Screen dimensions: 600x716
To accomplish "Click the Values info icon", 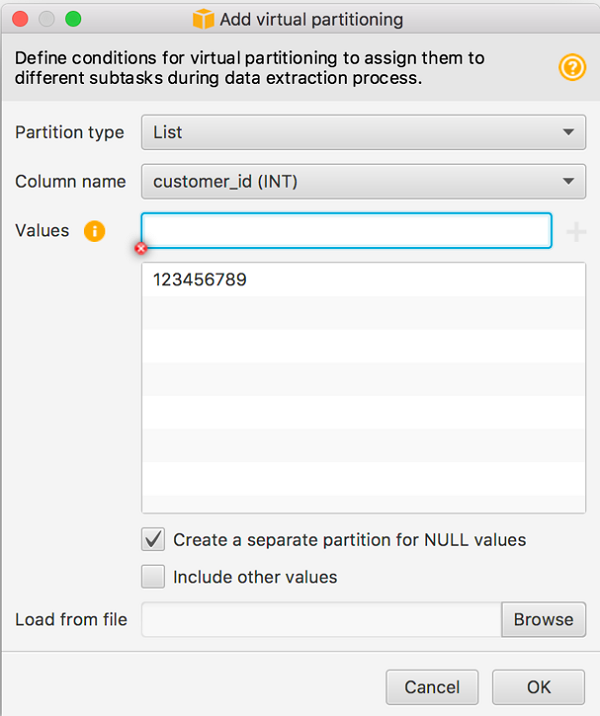I will [94, 231].
